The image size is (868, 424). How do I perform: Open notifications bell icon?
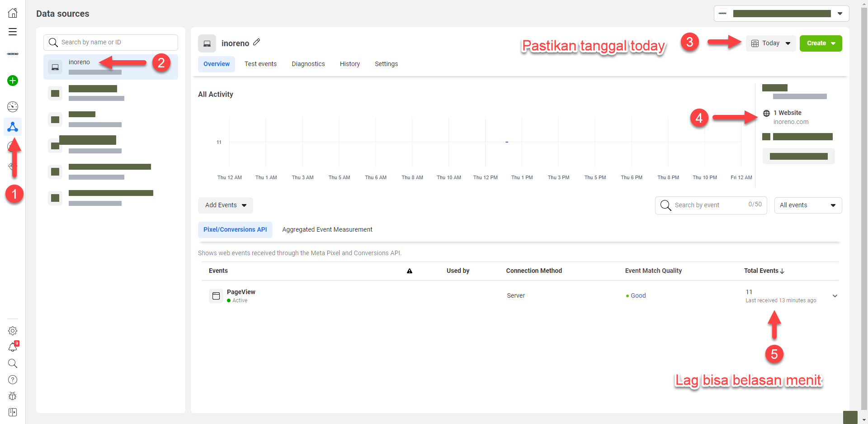(13, 347)
